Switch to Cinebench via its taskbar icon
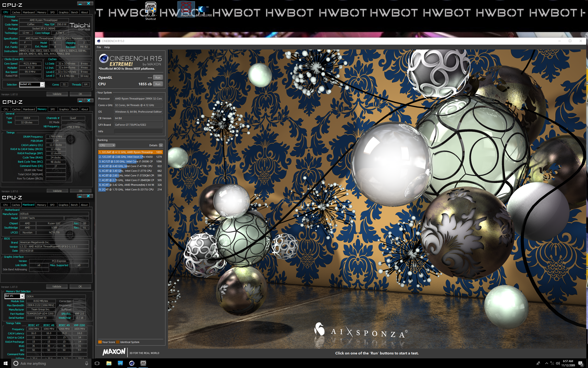Viewport: 588px width, 368px height. tap(132, 363)
